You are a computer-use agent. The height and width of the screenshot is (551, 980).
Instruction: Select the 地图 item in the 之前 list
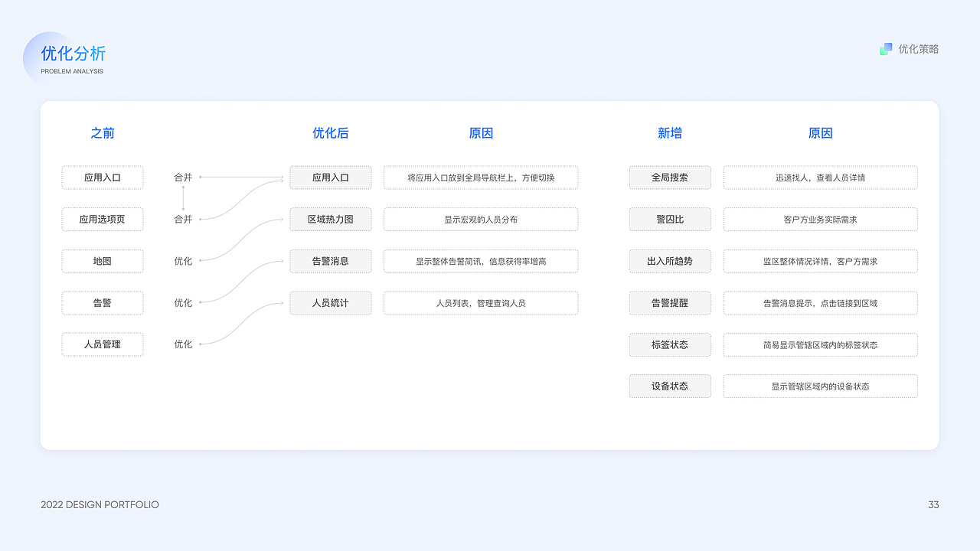pos(102,261)
